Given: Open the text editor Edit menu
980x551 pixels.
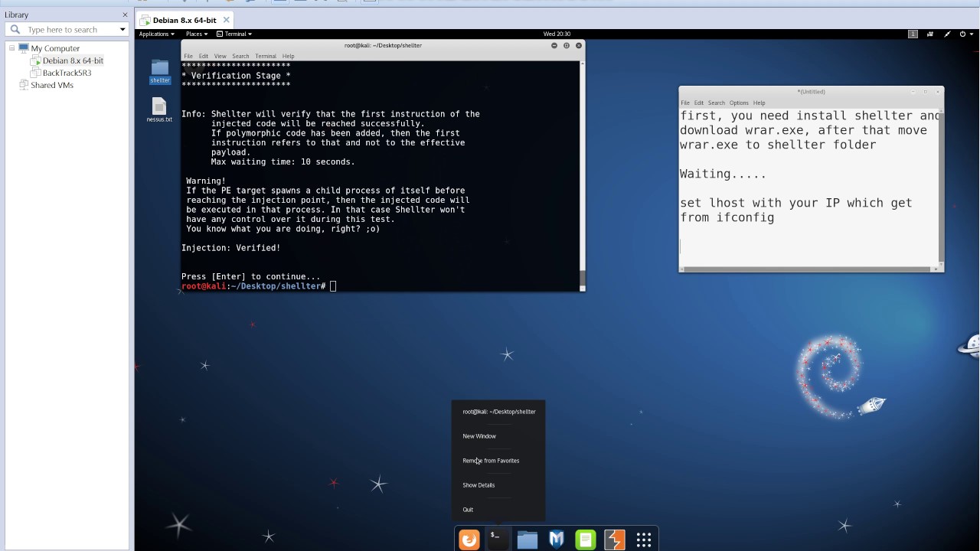Looking at the screenshot, I should coord(699,103).
